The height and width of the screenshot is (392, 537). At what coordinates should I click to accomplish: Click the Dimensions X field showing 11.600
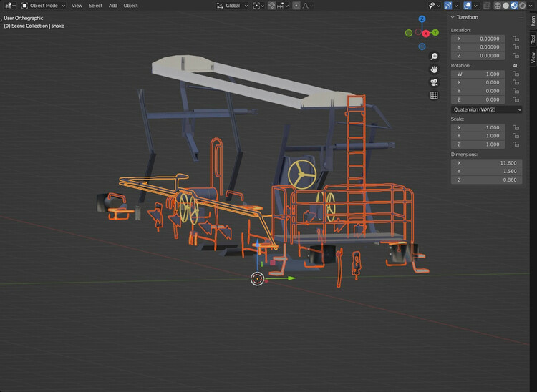(487, 163)
